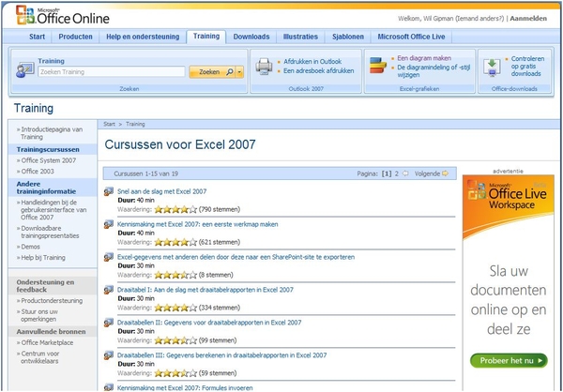Open the Productondersteuning link
Image resolution: width=563 pixels, height=392 pixels.
(52, 300)
